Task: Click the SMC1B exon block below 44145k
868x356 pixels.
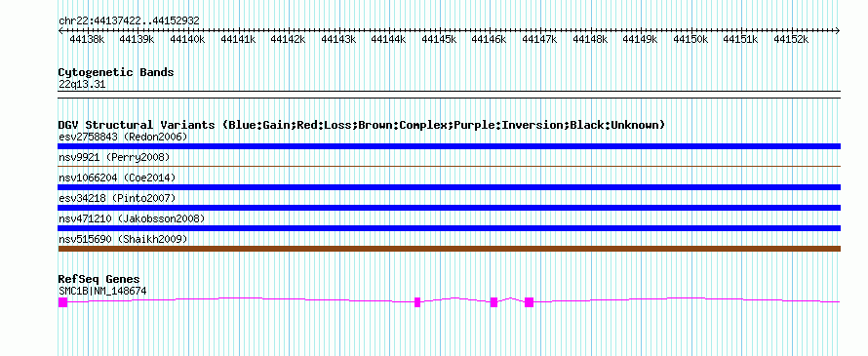Action: point(417,301)
